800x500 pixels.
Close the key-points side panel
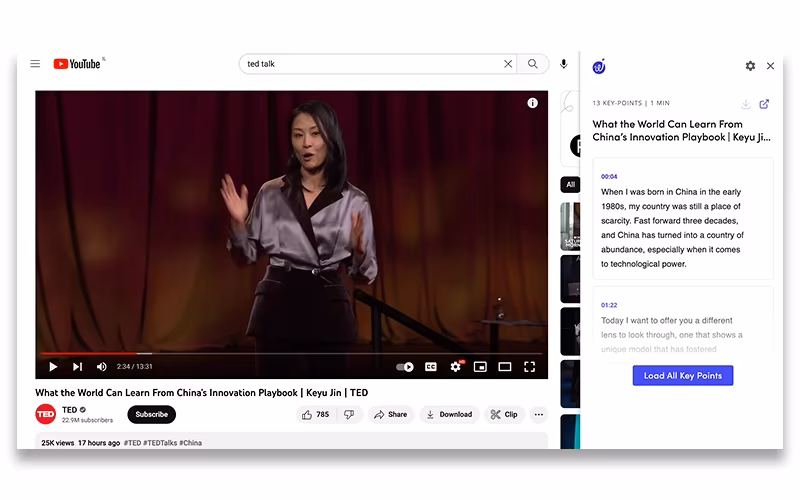[x=770, y=66]
